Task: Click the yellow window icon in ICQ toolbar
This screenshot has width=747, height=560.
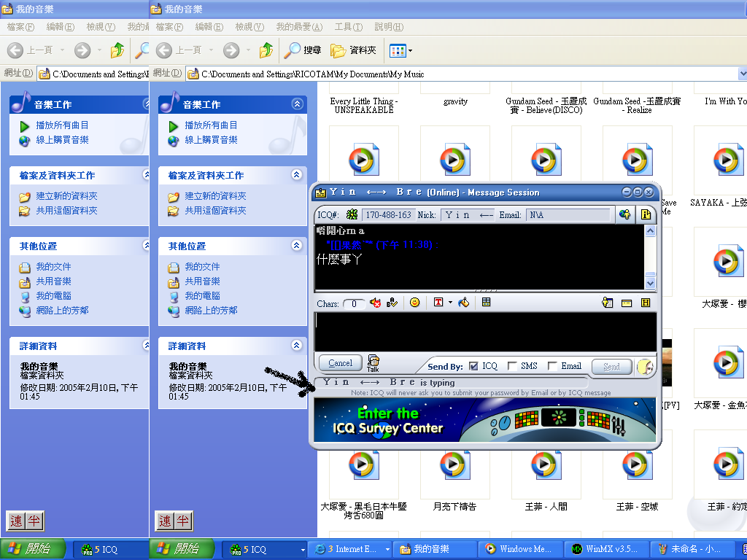Action: tap(627, 303)
